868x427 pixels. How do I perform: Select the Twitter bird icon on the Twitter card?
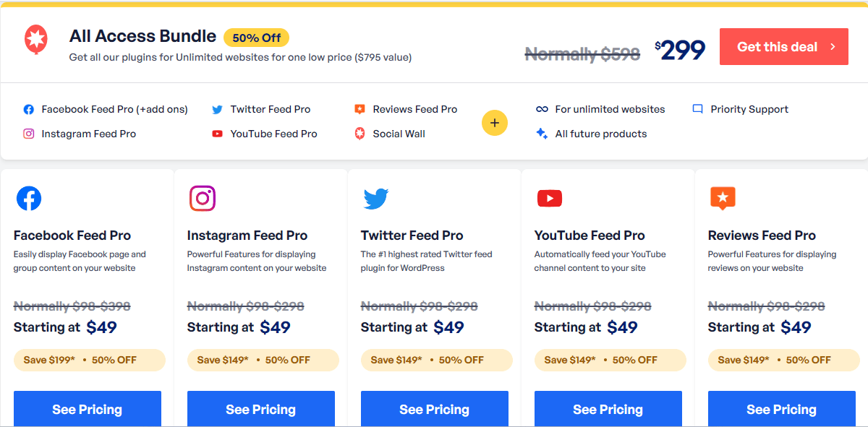375,198
